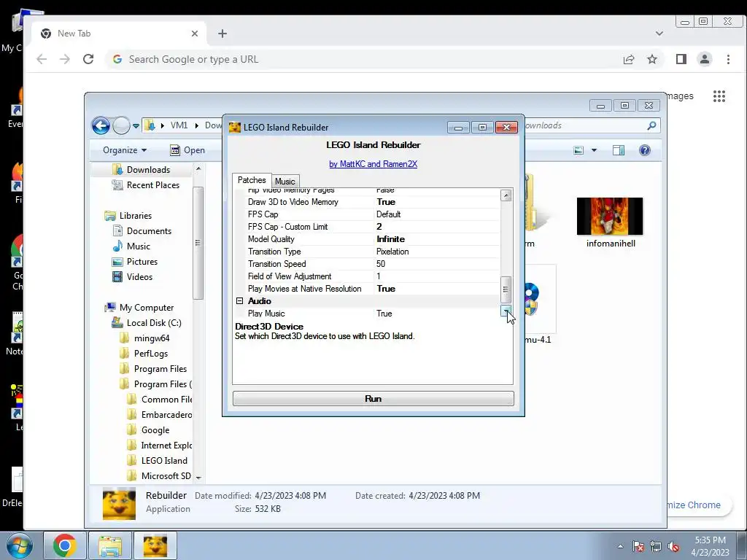Open Google apps grid icon
Viewport: 747px width, 560px height.
coord(719,96)
